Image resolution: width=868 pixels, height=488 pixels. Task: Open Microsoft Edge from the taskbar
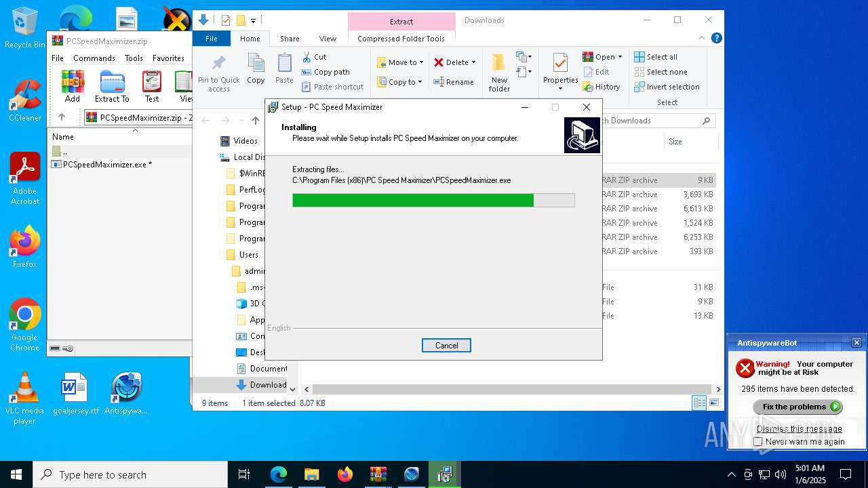pyautogui.click(x=279, y=474)
